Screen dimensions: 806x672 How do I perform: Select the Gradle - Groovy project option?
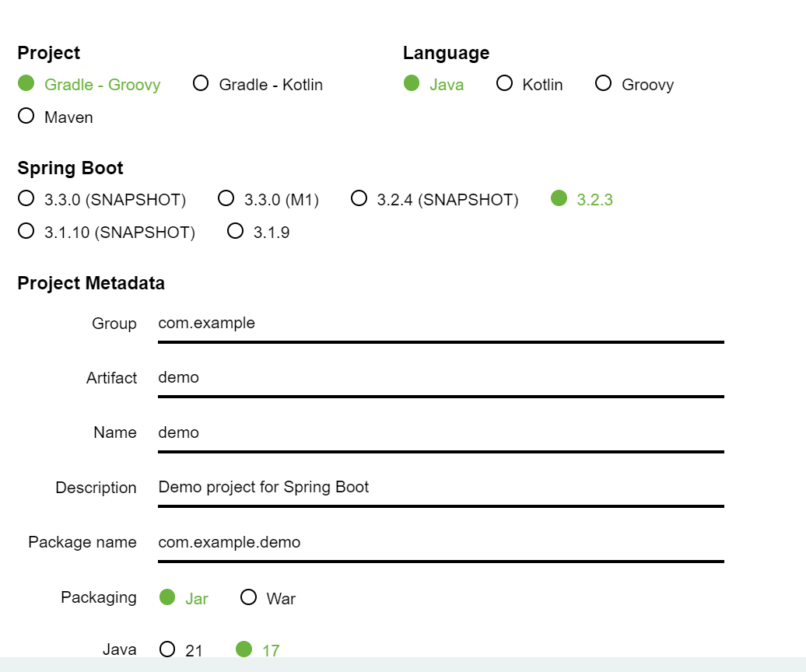coord(89,84)
